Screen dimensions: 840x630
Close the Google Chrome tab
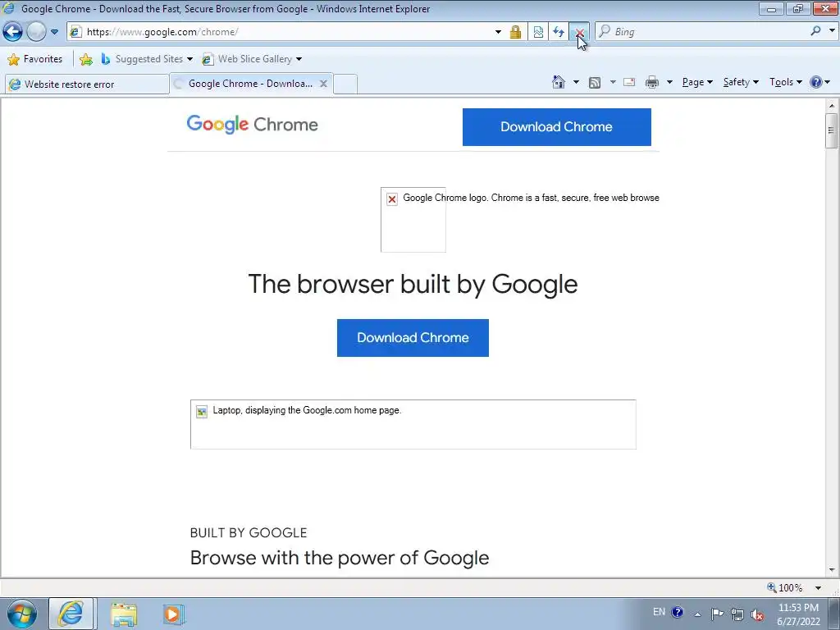coord(323,84)
